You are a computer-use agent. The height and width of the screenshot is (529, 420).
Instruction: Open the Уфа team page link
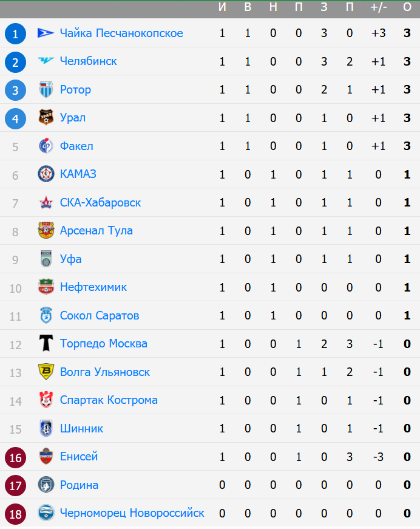tap(71, 259)
